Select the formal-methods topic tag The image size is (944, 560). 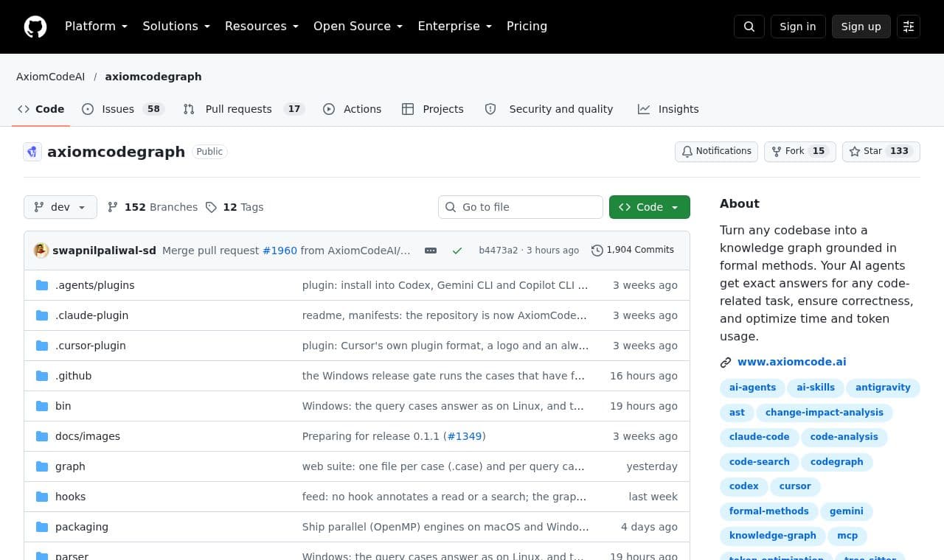pyautogui.click(x=769, y=511)
